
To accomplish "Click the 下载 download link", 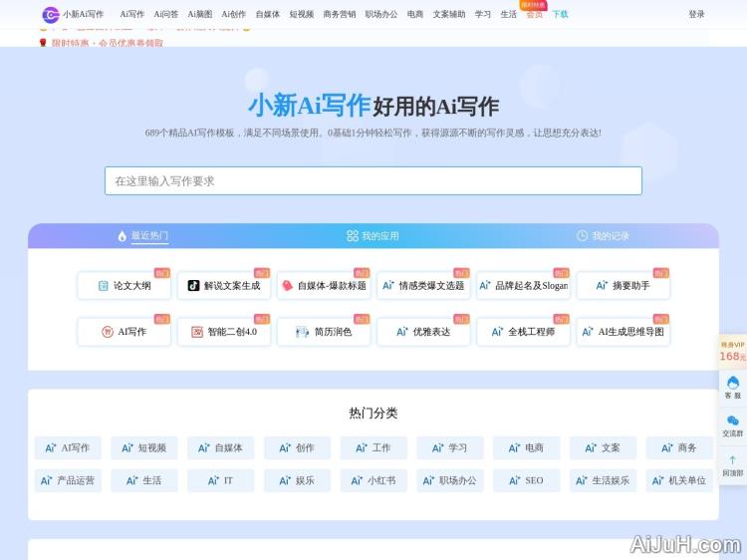I will [x=561, y=15].
